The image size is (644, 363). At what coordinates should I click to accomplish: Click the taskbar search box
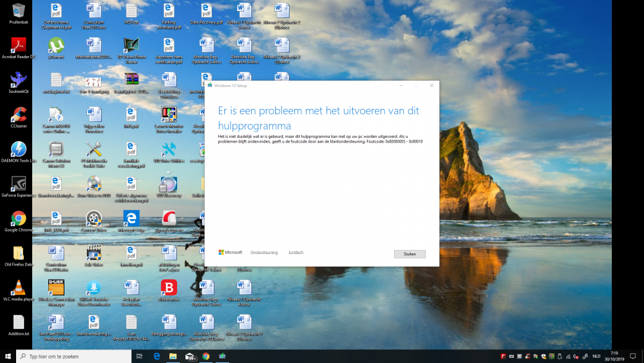click(73, 356)
